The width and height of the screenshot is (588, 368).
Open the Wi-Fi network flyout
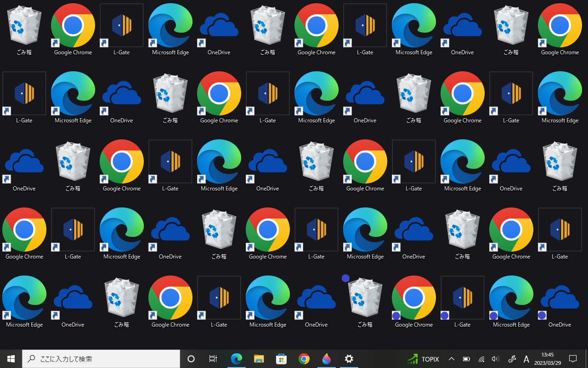pyautogui.click(x=481, y=359)
